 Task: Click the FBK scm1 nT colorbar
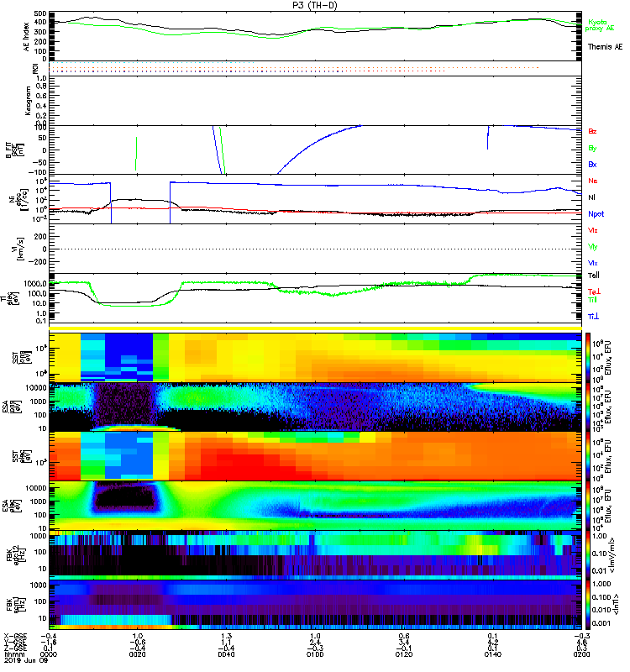click(x=589, y=606)
